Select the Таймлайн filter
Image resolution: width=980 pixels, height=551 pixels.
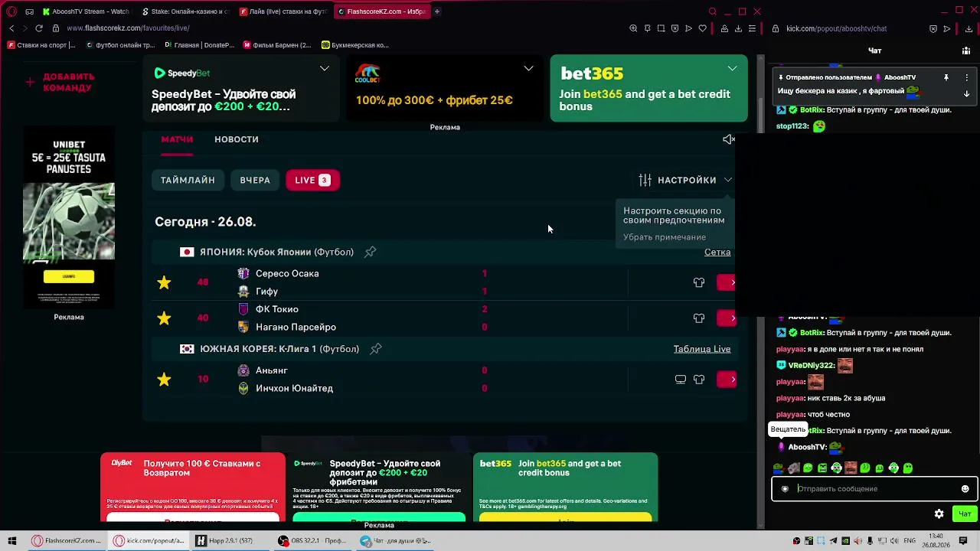point(188,180)
